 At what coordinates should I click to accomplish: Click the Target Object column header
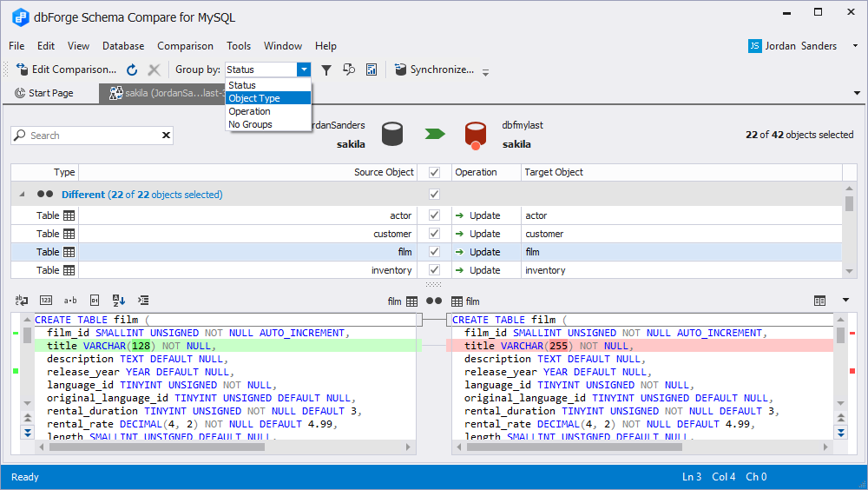[x=681, y=172]
